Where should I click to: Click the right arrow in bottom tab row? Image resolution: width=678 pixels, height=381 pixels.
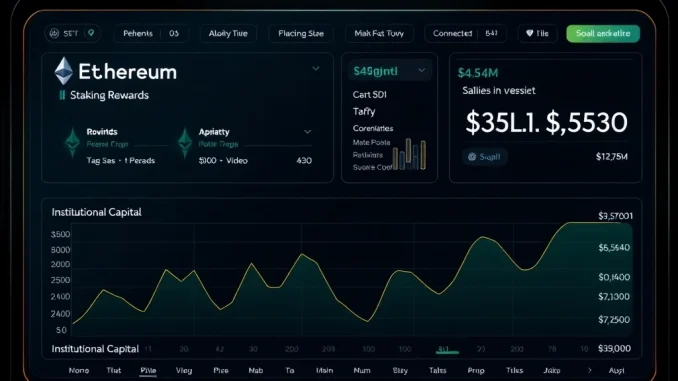click(589, 370)
